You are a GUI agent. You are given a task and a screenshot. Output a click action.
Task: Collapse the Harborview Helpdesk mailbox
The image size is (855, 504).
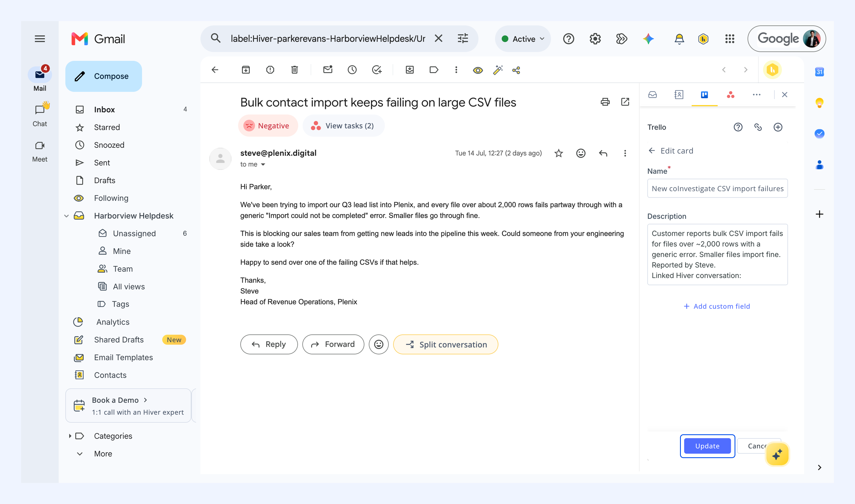66,216
